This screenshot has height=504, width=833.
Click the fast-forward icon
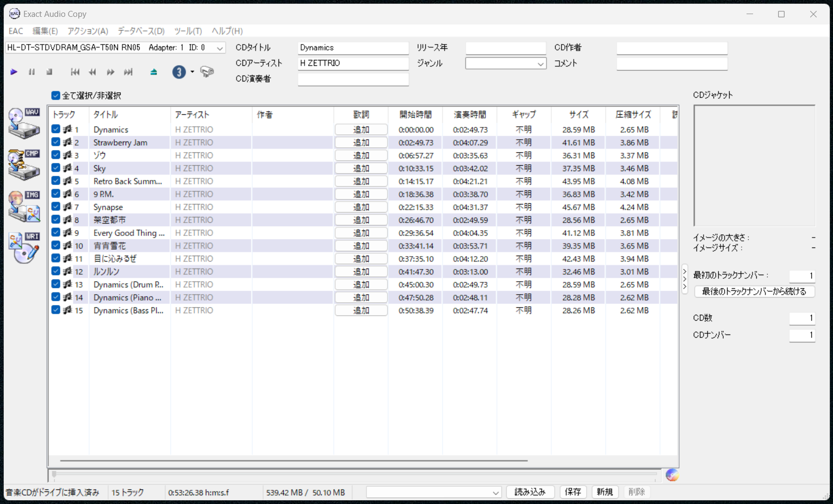click(110, 72)
